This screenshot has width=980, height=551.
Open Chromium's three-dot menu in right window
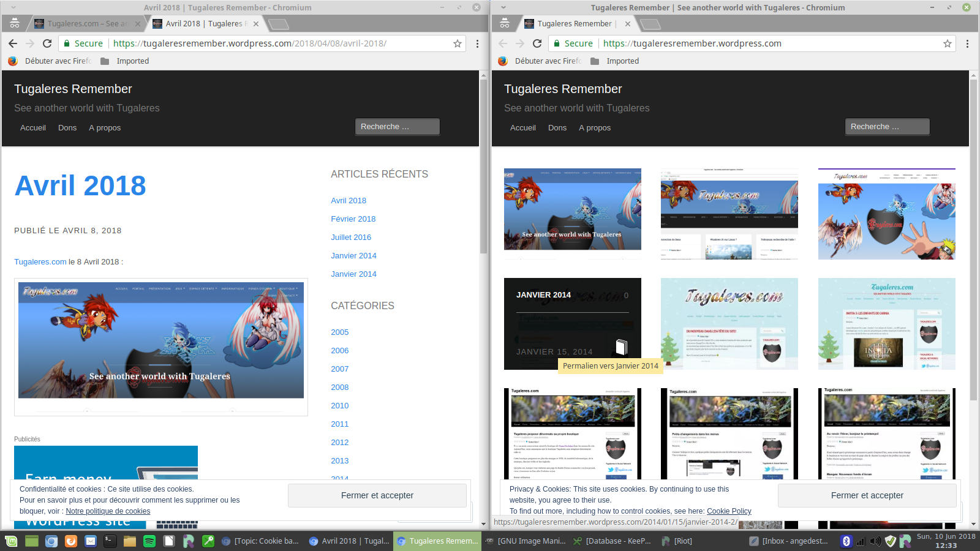[x=967, y=43]
